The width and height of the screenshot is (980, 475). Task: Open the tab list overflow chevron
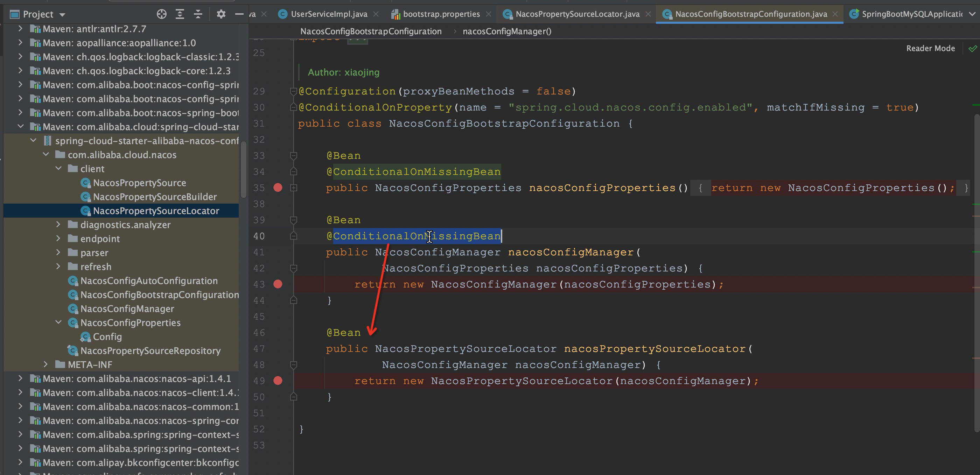(972, 14)
